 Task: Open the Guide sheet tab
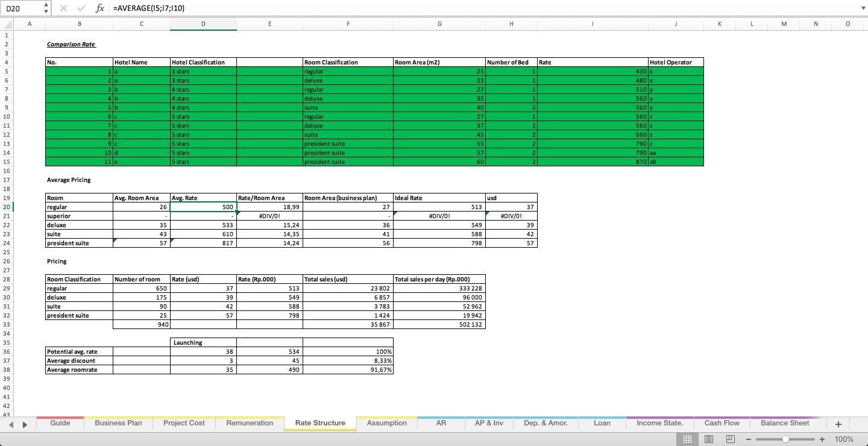(60, 423)
